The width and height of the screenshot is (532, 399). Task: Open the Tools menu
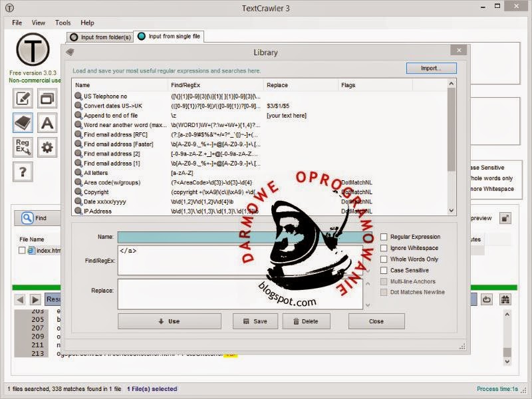pyautogui.click(x=63, y=22)
